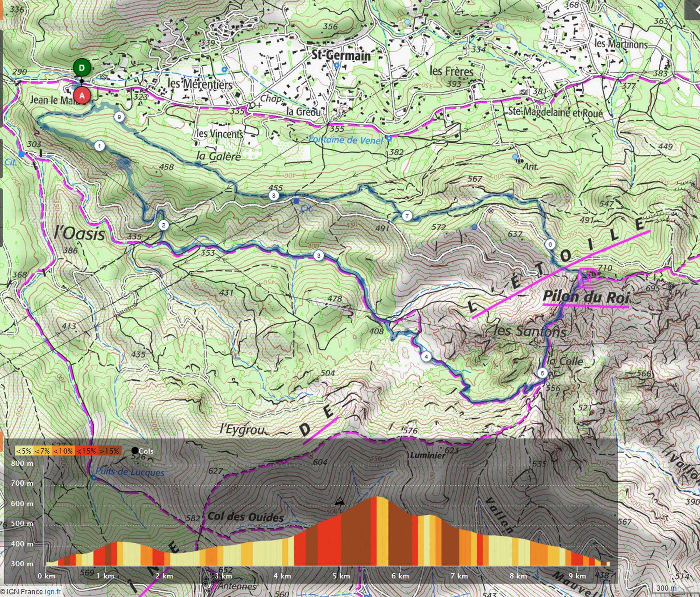
Task: Click the Ant. antenna symbol
Action: tap(519, 161)
